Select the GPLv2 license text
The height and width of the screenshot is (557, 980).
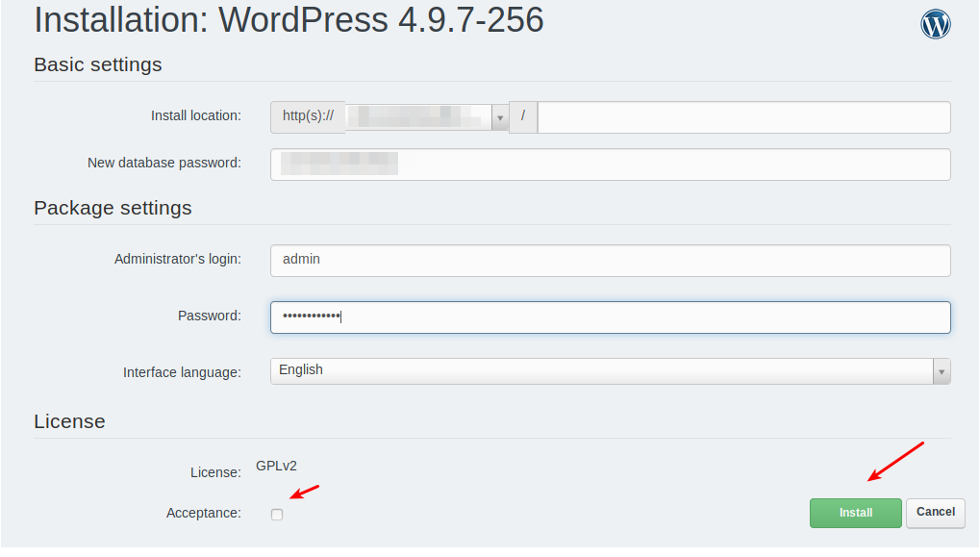276,467
